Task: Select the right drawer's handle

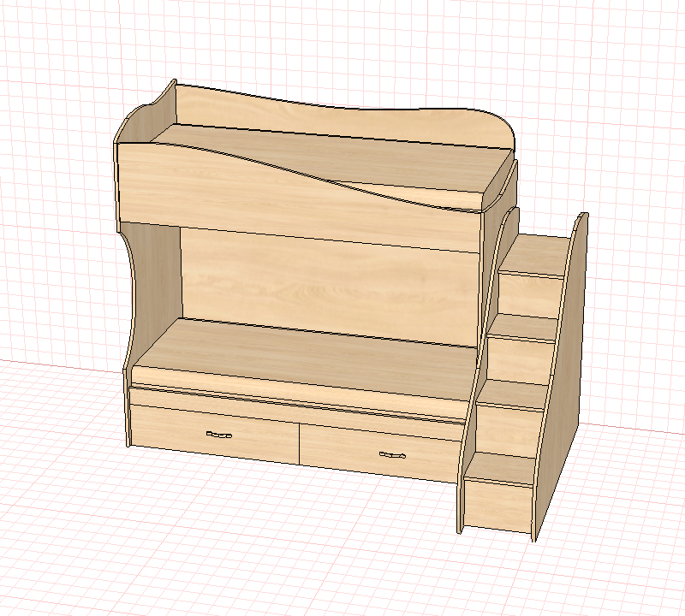Action: 392,455
